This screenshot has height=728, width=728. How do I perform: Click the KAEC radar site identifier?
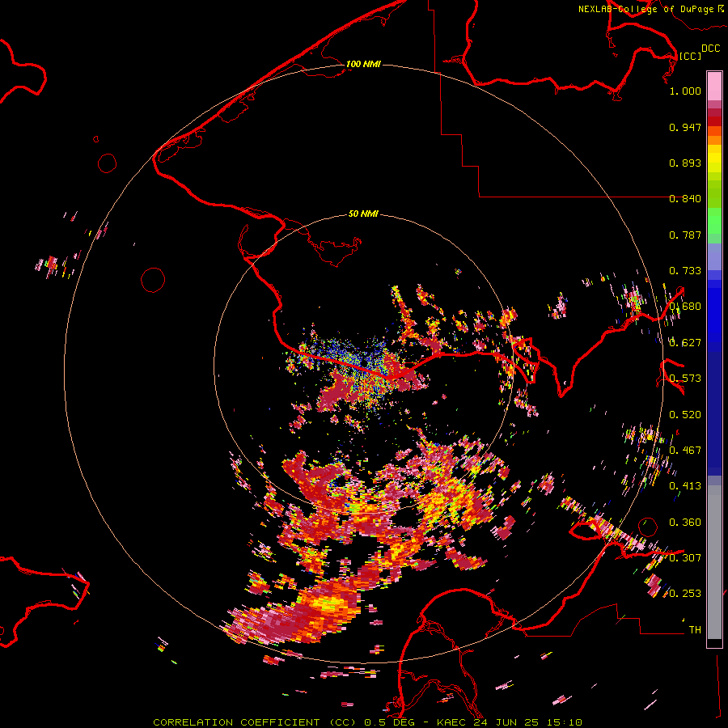(x=453, y=722)
